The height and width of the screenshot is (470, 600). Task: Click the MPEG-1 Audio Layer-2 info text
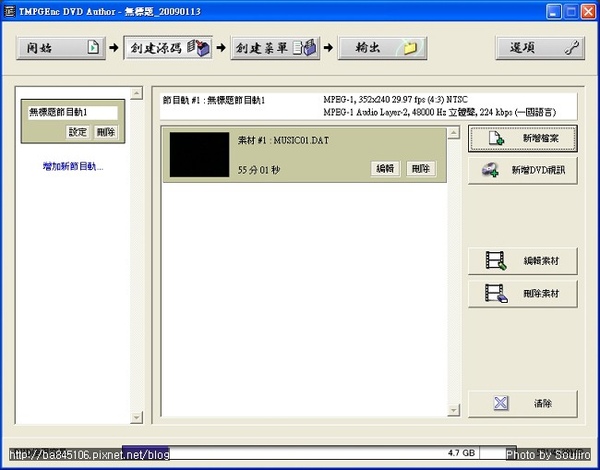click(x=440, y=113)
